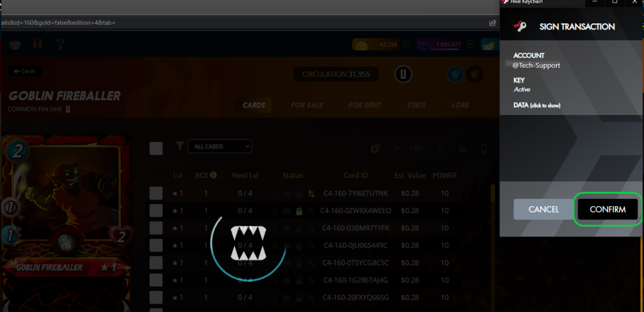
Task: Open the LORE tab
Action: [x=460, y=105]
